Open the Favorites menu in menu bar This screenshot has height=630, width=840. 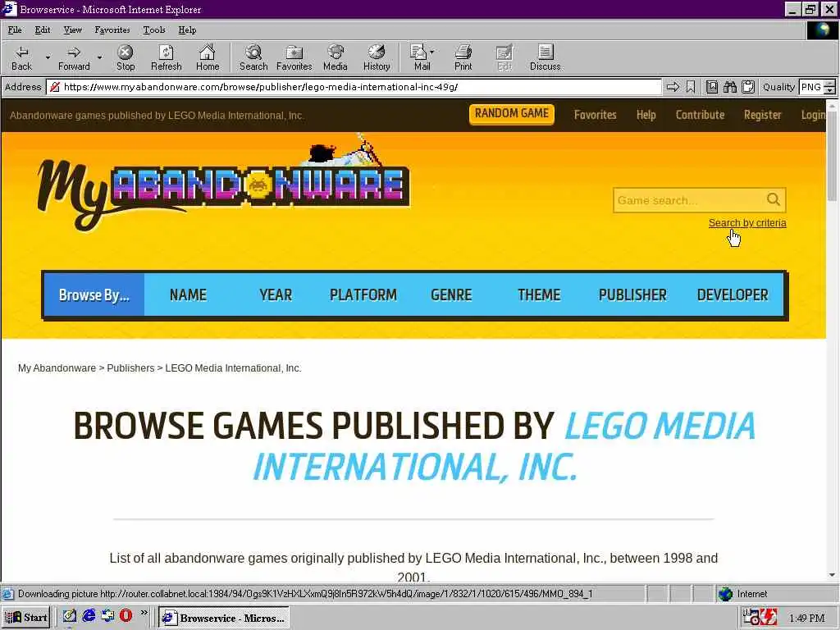tap(112, 30)
